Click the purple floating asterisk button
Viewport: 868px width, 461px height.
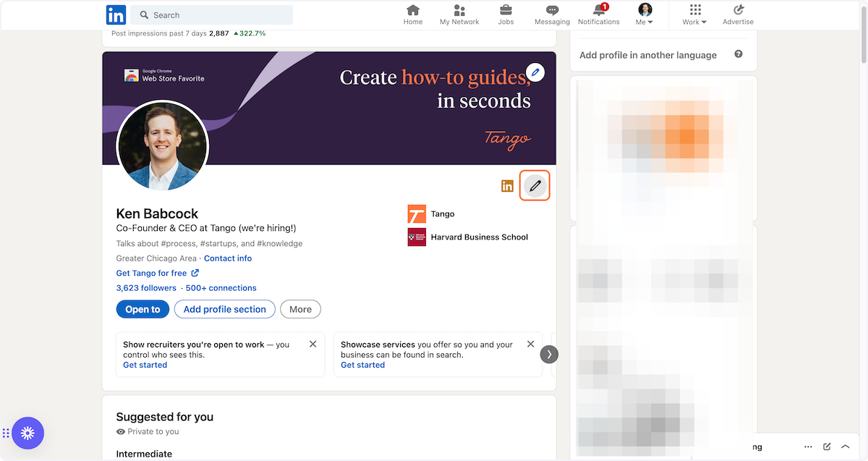pos(27,433)
